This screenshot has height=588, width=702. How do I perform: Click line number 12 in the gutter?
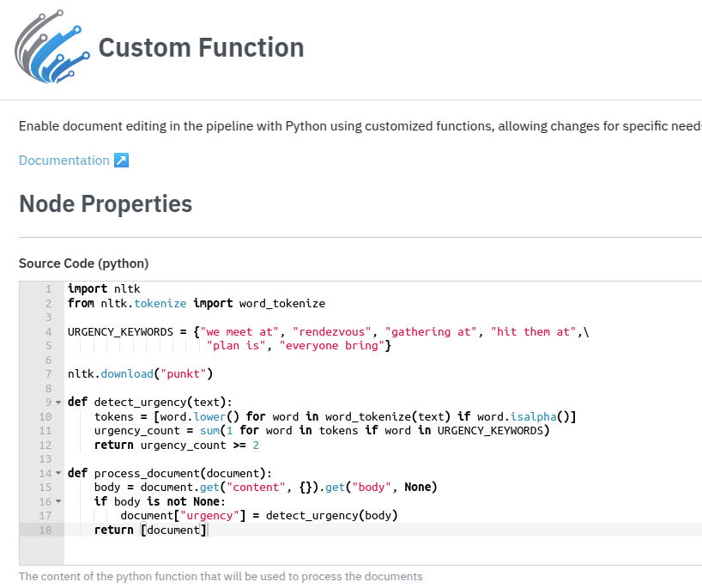(x=45, y=446)
